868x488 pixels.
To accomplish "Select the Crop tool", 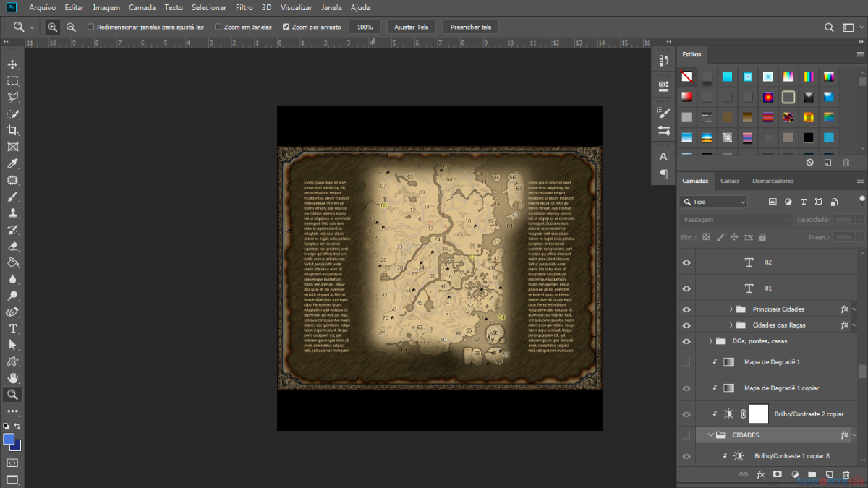I will pos(12,130).
